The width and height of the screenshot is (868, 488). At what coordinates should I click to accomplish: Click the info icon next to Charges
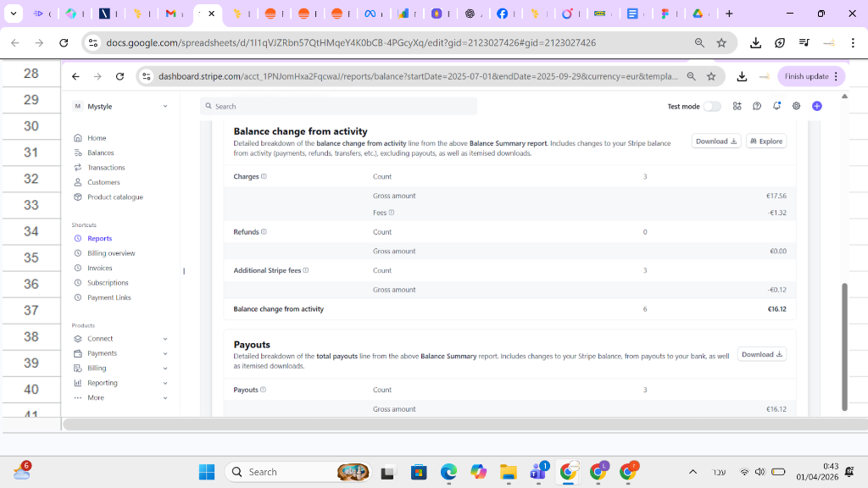[x=264, y=176]
